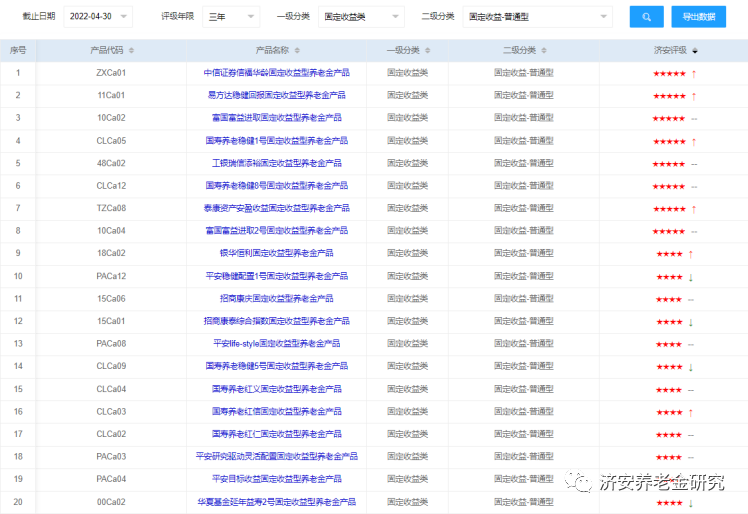748x514 pixels.
Task: Click product code PACa08 cell
Action: coord(111,343)
